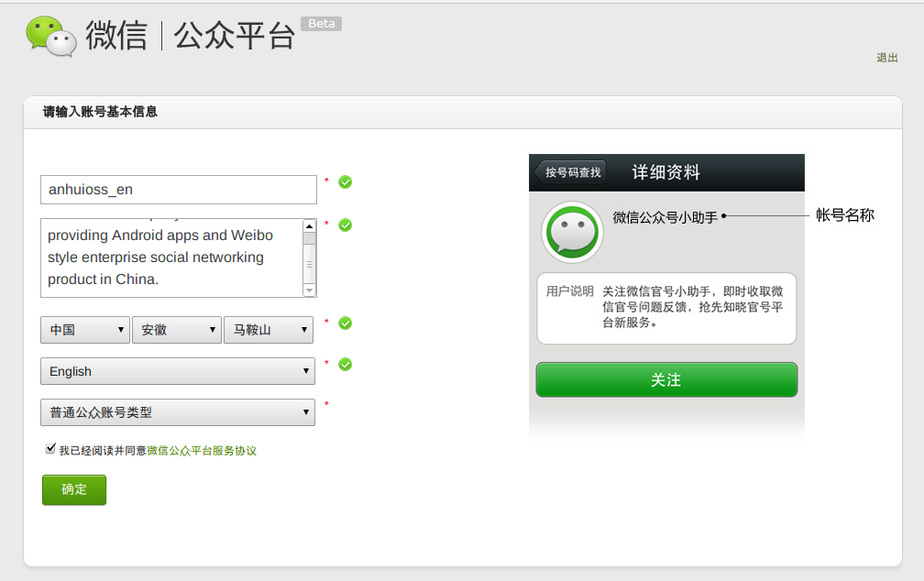Click the green checkmark beside introduction textarea
Viewport: 924px width, 581px height.
344,225
